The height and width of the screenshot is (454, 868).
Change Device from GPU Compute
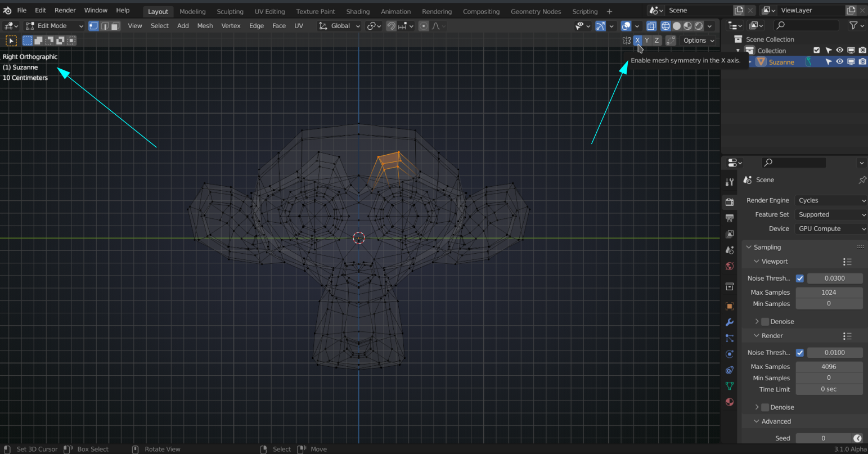[x=831, y=228]
